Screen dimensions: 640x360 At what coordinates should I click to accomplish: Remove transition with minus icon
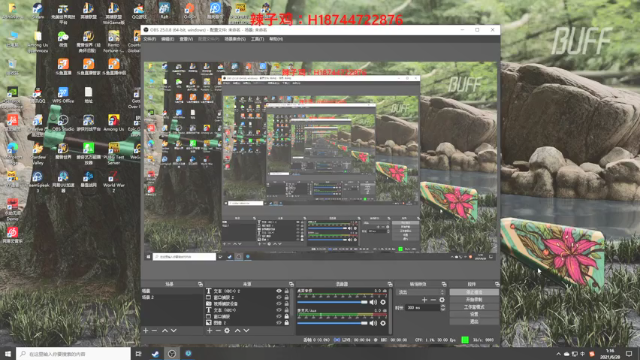tap(433, 300)
